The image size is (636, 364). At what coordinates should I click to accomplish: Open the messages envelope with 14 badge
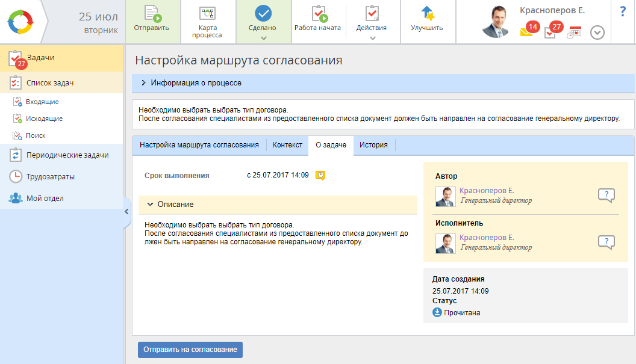click(527, 32)
